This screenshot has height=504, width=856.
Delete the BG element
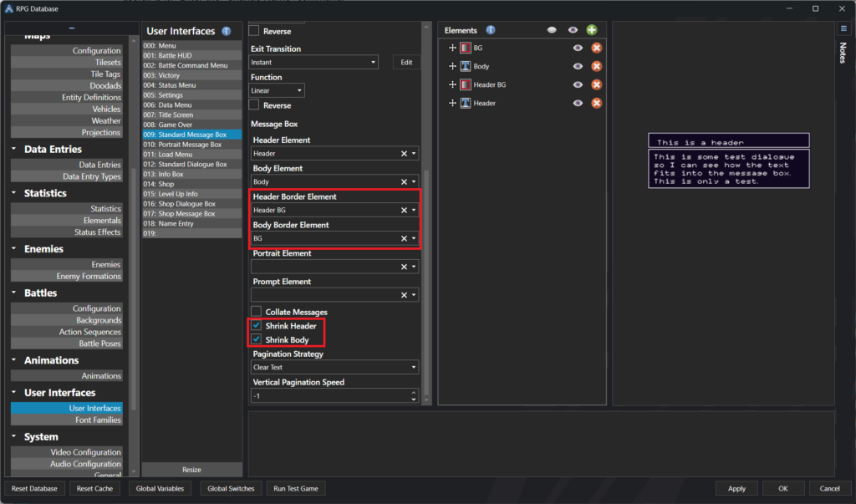click(597, 48)
